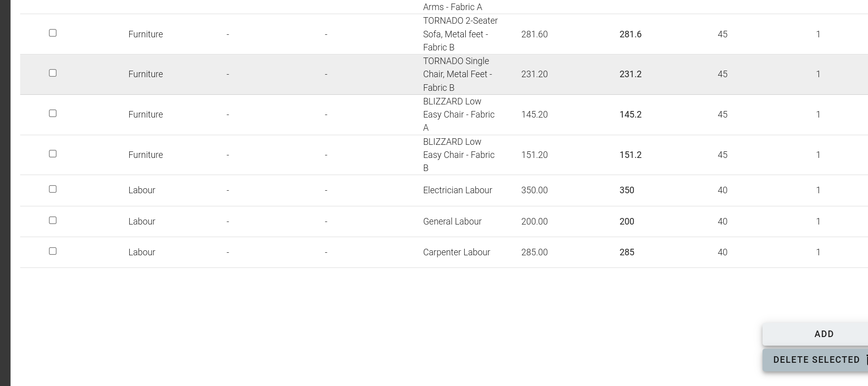868x386 pixels.
Task: Check the BLIZZARD Low Easy Chair Fabric A box
Action: coord(52,114)
